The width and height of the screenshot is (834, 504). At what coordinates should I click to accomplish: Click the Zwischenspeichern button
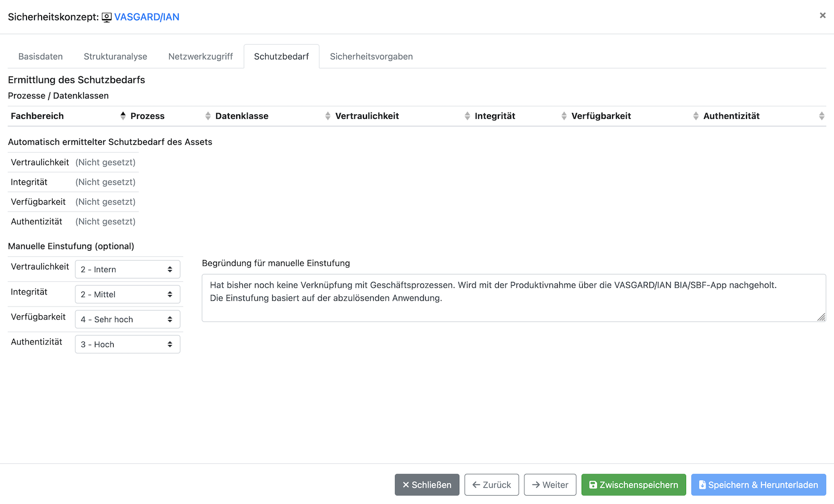633,485
